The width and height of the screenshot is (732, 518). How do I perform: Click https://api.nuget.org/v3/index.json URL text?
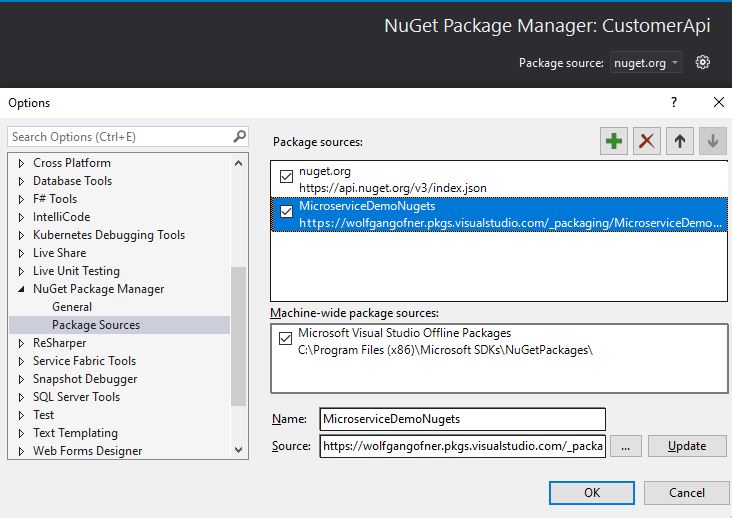tap(393, 188)
